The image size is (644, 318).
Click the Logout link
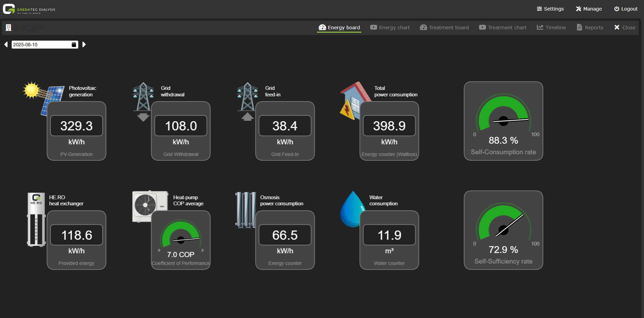626,9
